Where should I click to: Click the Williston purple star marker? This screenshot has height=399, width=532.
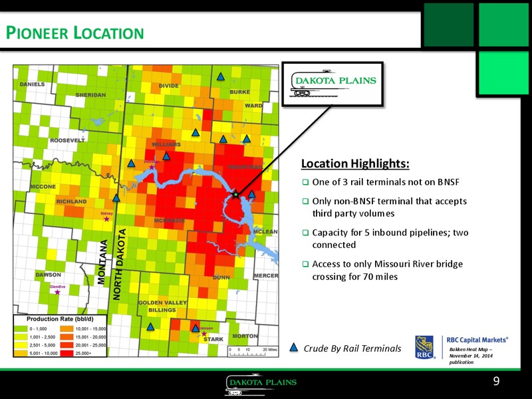(x=152, y=168)
